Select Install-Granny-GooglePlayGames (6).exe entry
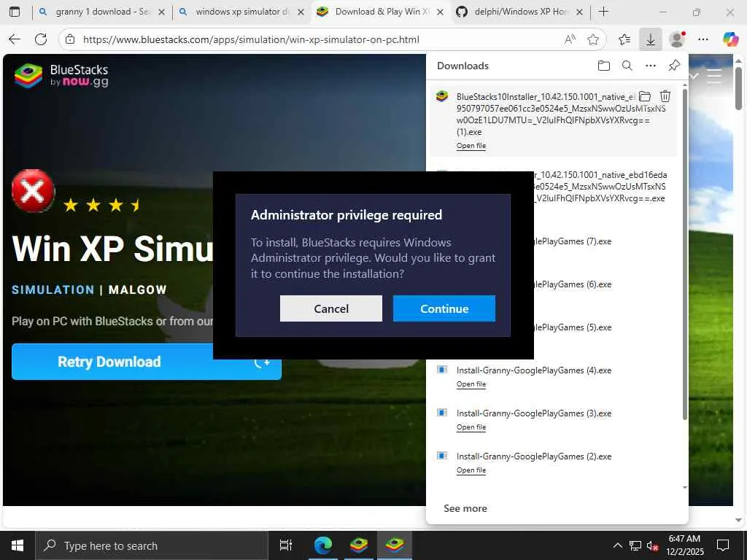Screen dimensions: 747x560 click(x=573, y=284)
